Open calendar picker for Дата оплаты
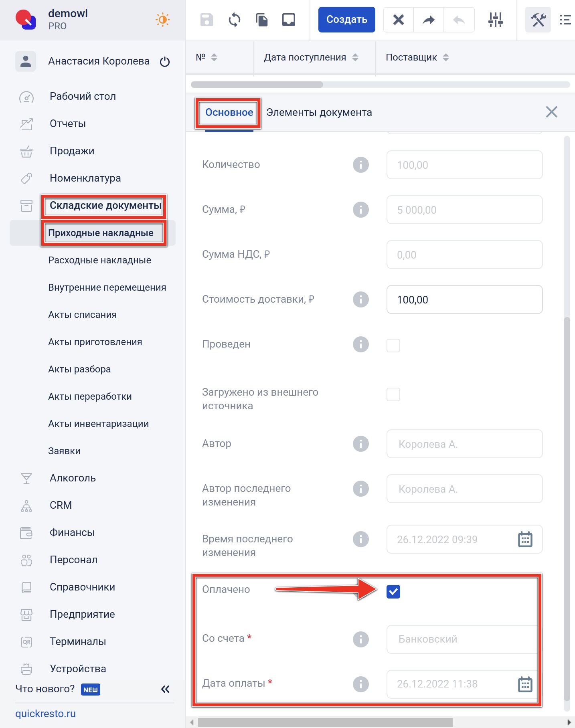 coord(525,684)
